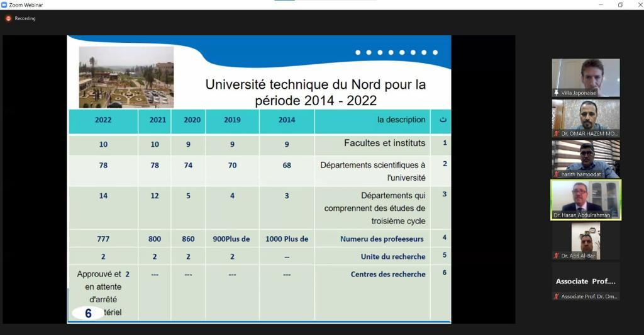Click the 'la description' column header

coord(401,120)
